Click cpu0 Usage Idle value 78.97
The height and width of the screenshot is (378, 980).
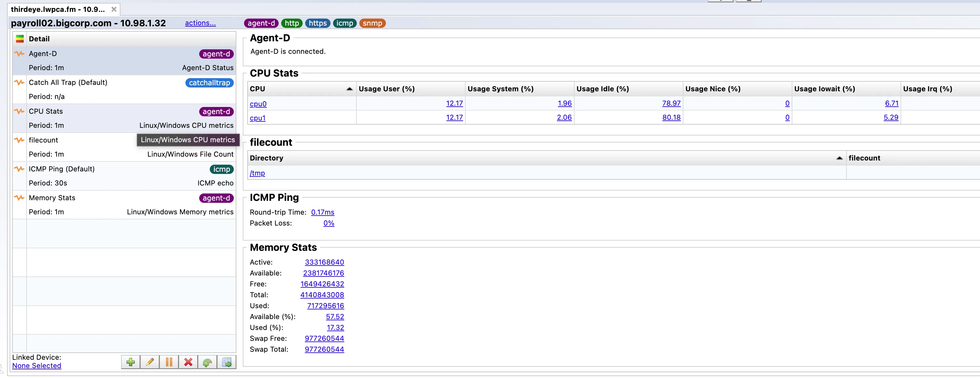click(671, 103)
